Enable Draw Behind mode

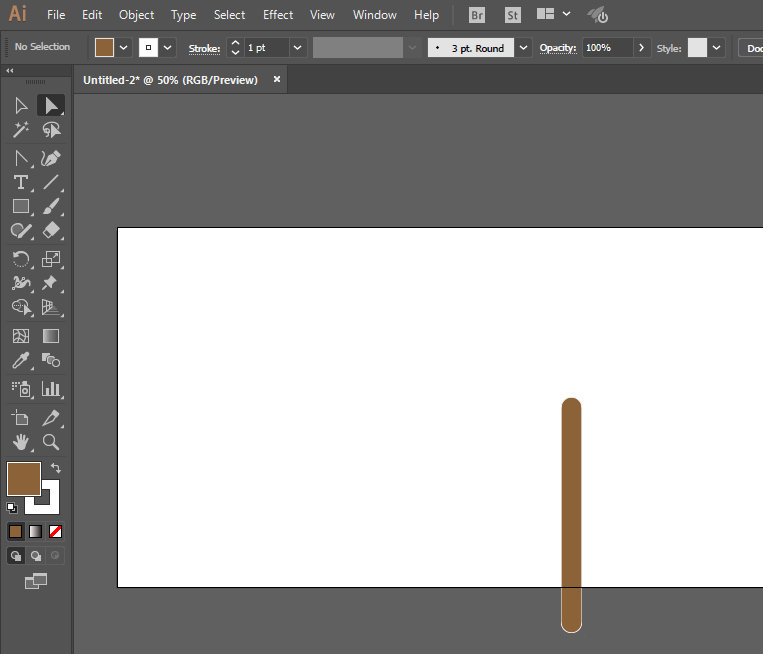click(x=36, y=555)
